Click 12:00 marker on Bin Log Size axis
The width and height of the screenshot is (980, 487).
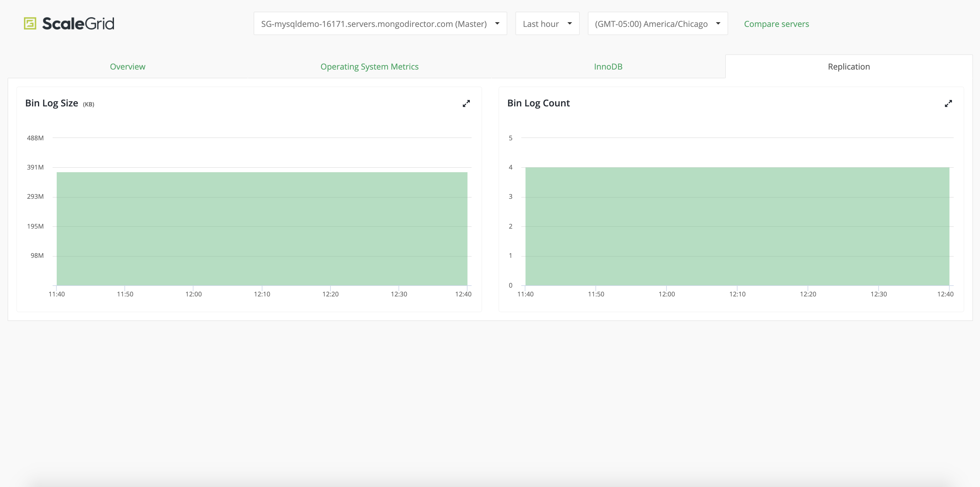193,294
